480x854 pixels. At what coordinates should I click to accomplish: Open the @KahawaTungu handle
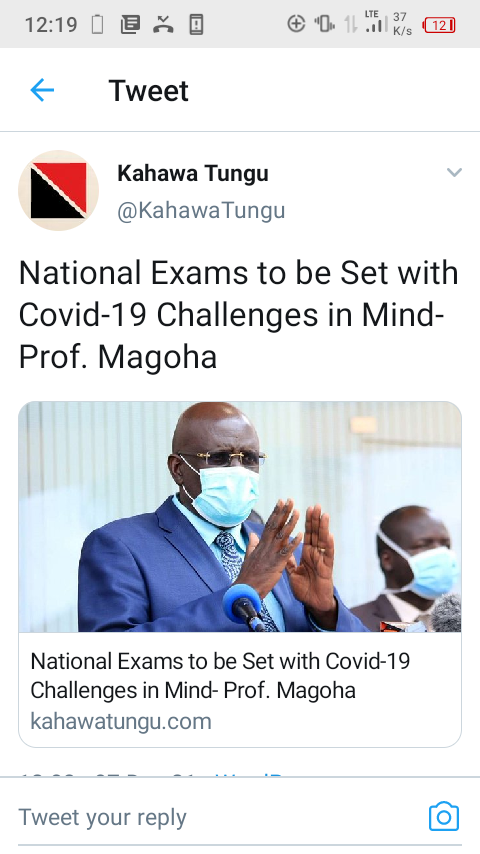(201, 211)
